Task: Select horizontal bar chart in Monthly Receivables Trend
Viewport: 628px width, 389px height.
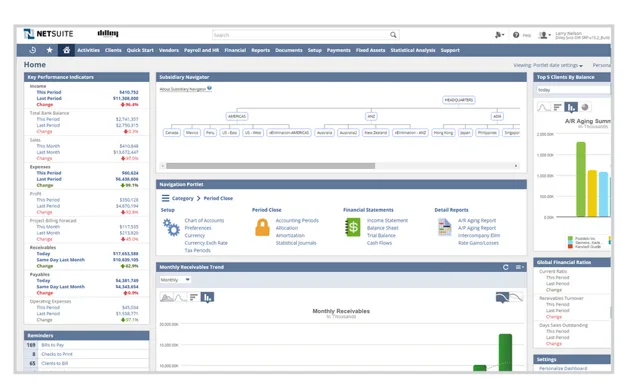Action: click(194, 297)
